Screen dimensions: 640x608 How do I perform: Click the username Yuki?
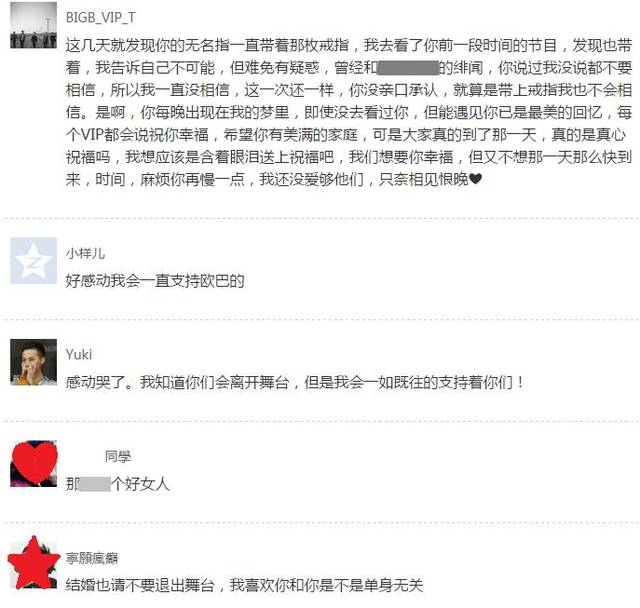tap(79, 354)
